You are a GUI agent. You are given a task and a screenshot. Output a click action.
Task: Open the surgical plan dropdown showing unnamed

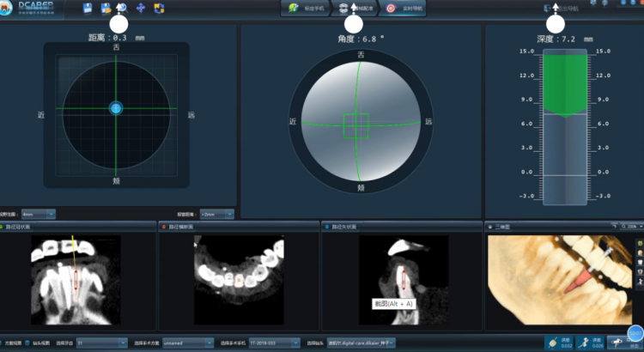click(188, 343)
